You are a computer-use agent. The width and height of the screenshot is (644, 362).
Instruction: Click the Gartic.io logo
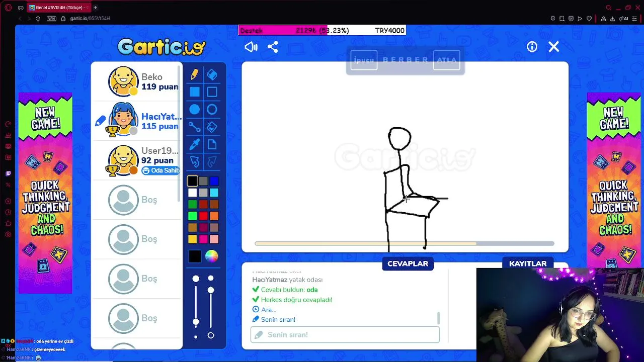coord(162,47)
